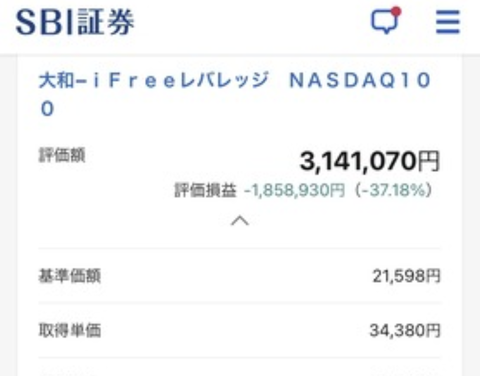Select the 基準価額 row label
Image resolution: width=480 pixels, height=376 pixels.
[x=69, y=276]
